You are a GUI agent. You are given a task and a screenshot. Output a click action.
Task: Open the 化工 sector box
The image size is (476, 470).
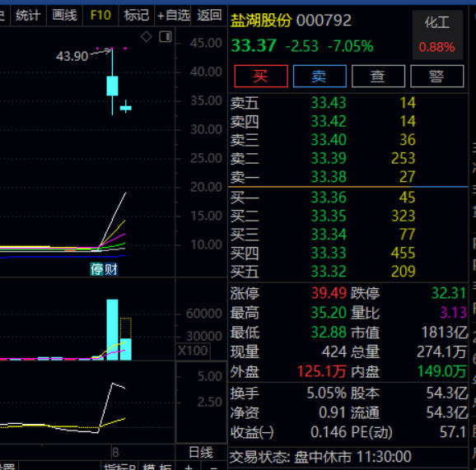click(437, 35)
